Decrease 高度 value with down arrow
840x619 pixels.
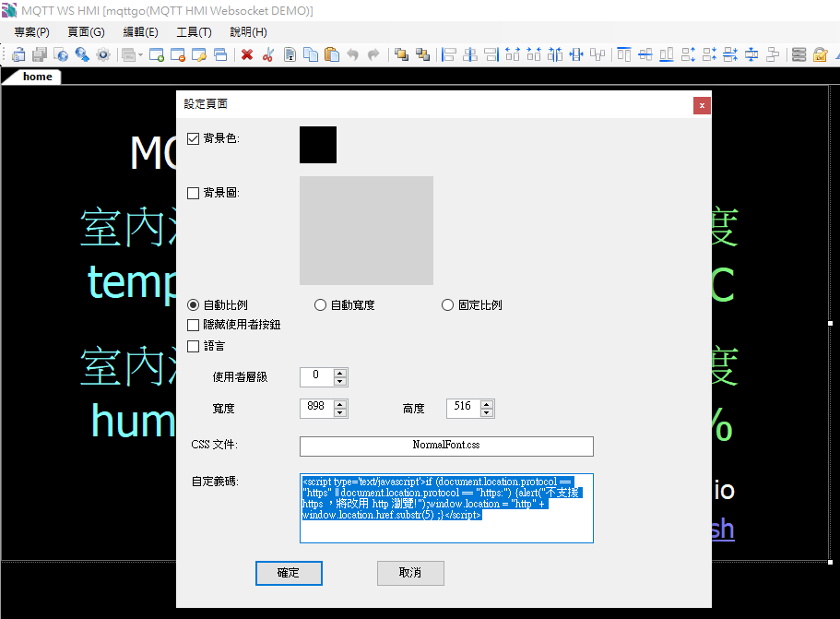pos(487,412)
